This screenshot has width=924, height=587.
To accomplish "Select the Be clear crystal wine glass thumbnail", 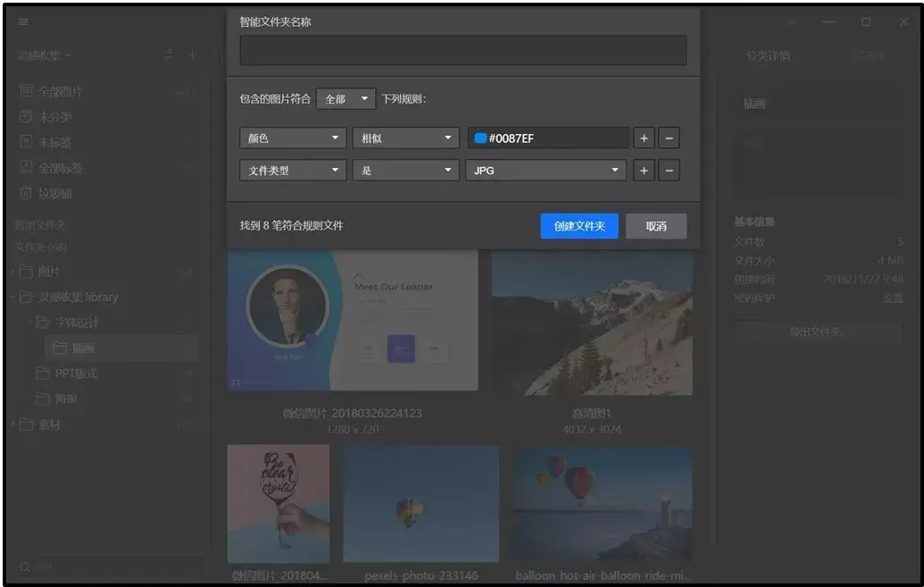I will click(x=279, y=503).
